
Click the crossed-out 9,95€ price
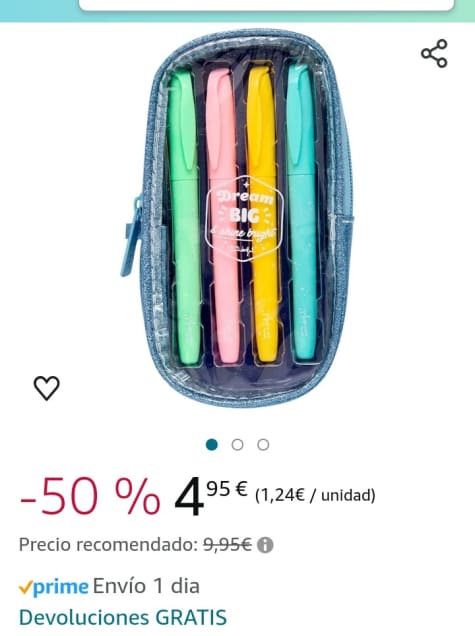point(228,544)
